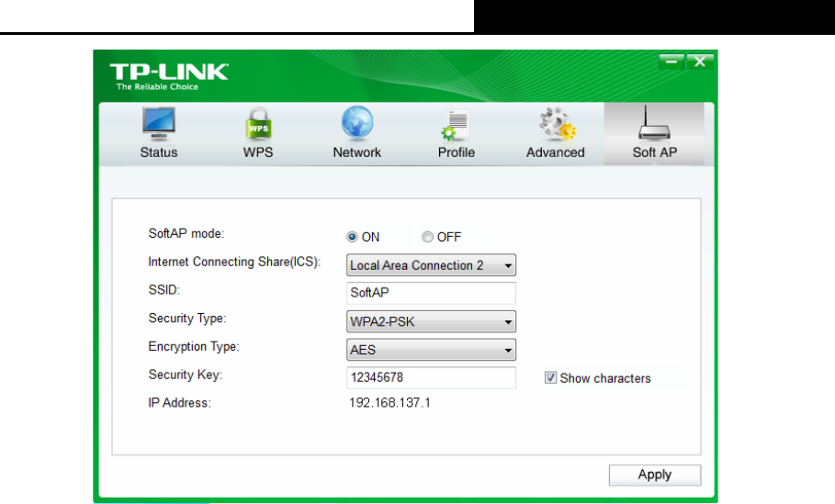Click the Encryption Type label
The width and height of the screenshot is (835, 504).
pyautogui.click(x=194, y=346)
